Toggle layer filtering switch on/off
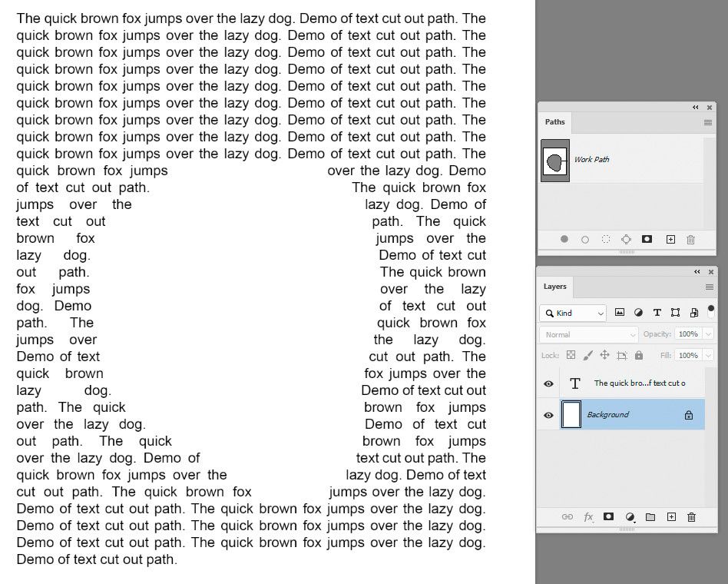Screen dimensions: 728x584 (711, 311)
